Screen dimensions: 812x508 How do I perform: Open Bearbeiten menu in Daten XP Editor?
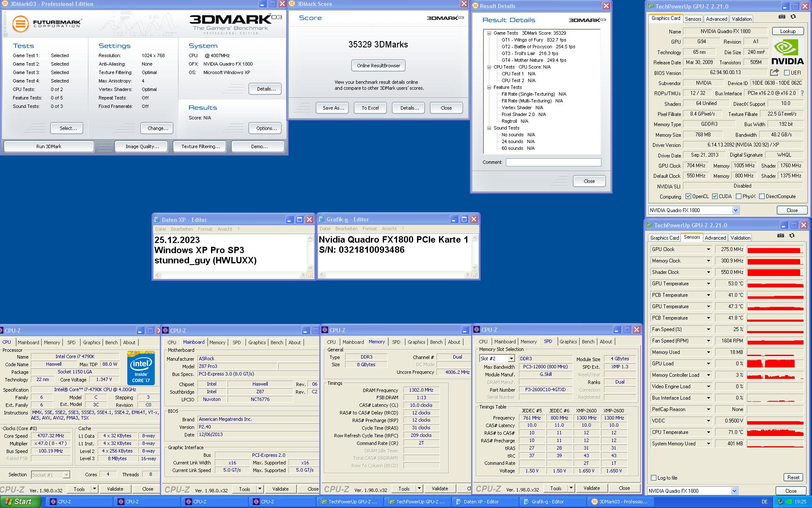pos(182,229)
